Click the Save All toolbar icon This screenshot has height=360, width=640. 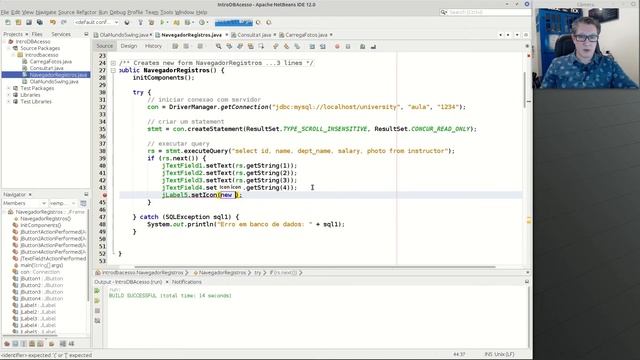pos(40,22)
